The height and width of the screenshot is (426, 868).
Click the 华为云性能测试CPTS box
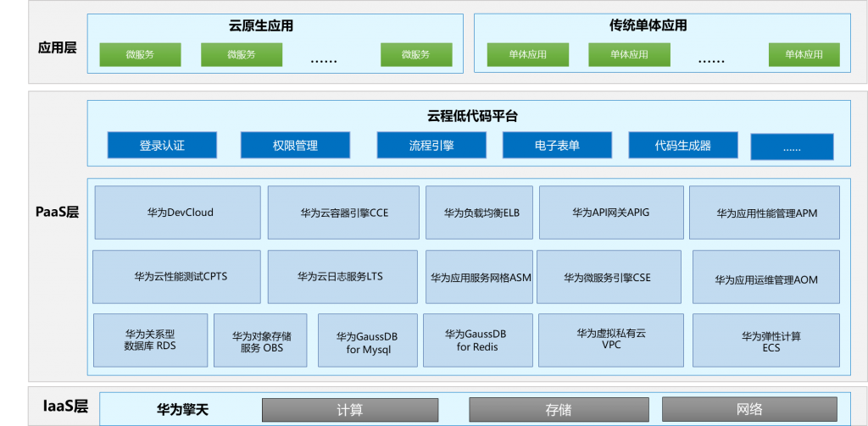[176, 277]
